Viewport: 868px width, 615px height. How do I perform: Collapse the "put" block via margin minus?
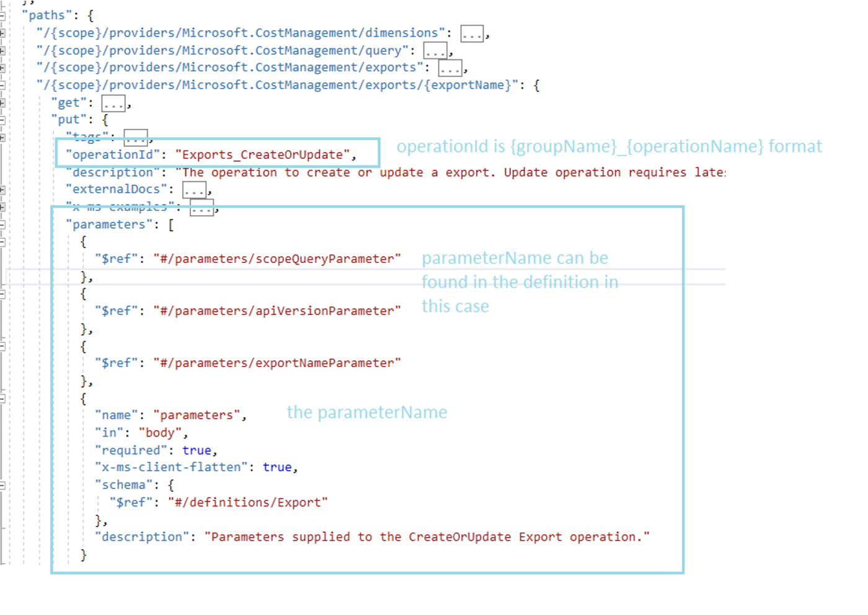2,120
